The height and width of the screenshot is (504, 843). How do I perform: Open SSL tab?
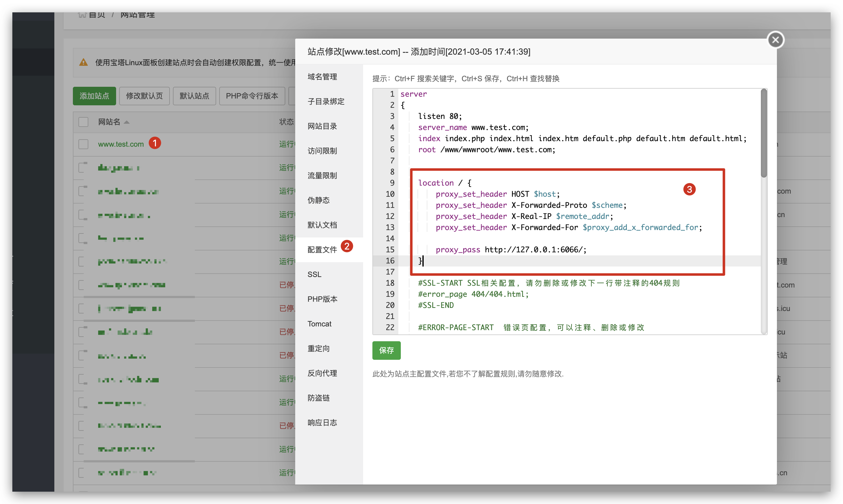[329, 275]
